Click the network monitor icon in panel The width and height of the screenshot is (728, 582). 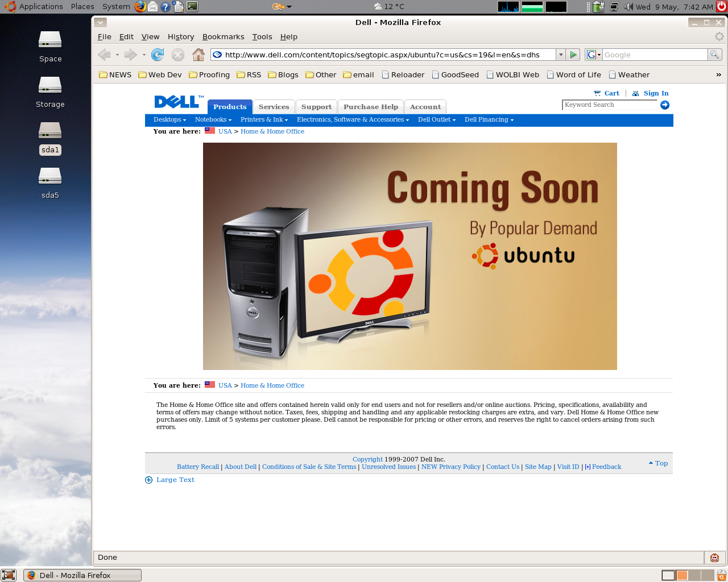click(x=614, y=7)
